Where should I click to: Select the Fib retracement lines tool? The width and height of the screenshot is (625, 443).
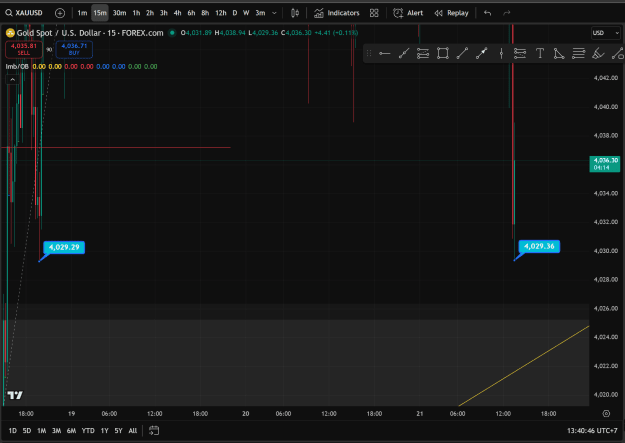pyautogui.click(x=578, y=53)
